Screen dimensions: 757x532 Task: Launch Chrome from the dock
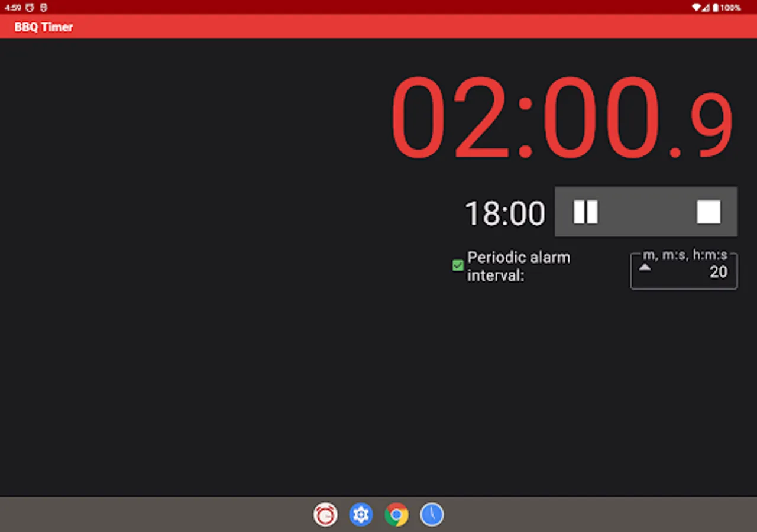(396, 515)
